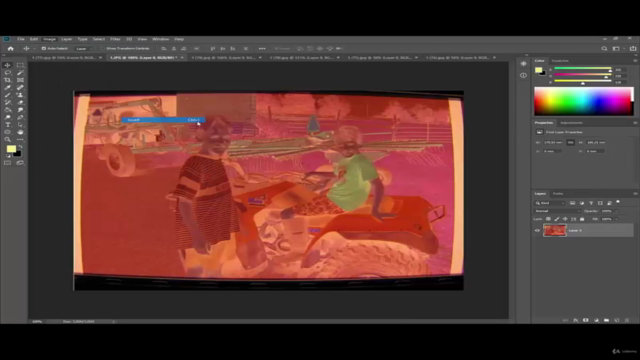Select the Zoom magnifier tool
Screen dimensions: 640x360
pos(7,139)
